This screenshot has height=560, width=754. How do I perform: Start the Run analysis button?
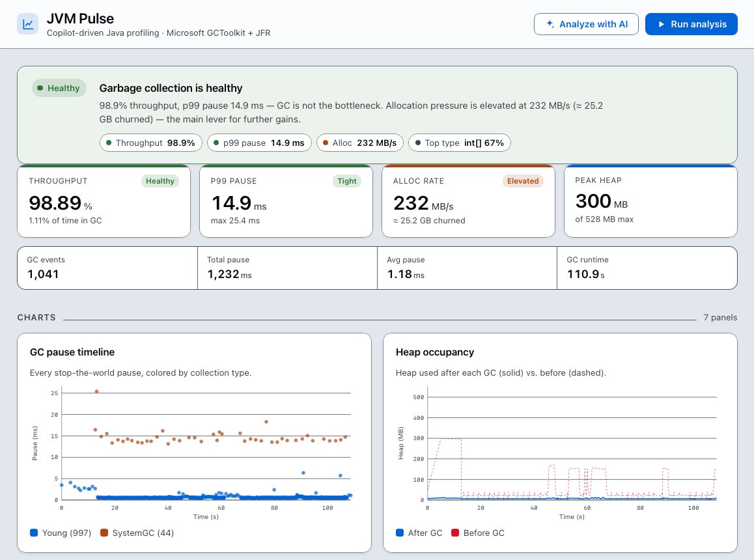(691, 24)
